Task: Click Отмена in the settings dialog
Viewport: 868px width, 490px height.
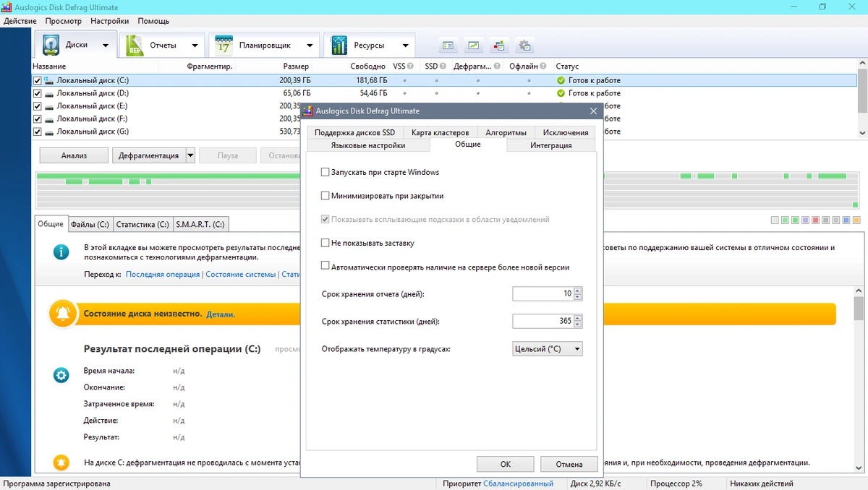Action: [x=569, y=464]
